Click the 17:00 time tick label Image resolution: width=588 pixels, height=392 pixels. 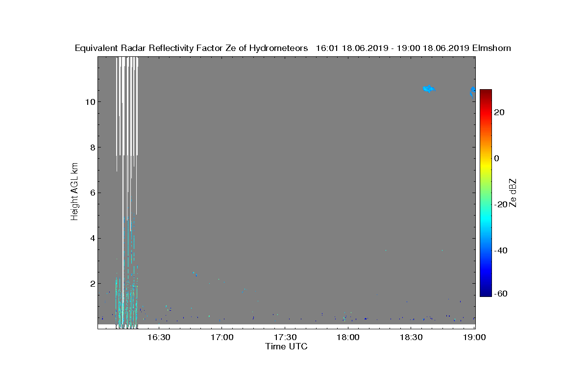(221, 338)
